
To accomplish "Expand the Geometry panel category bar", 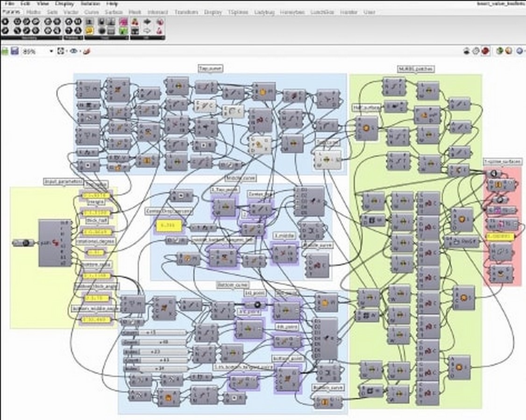I will point(31,38).
